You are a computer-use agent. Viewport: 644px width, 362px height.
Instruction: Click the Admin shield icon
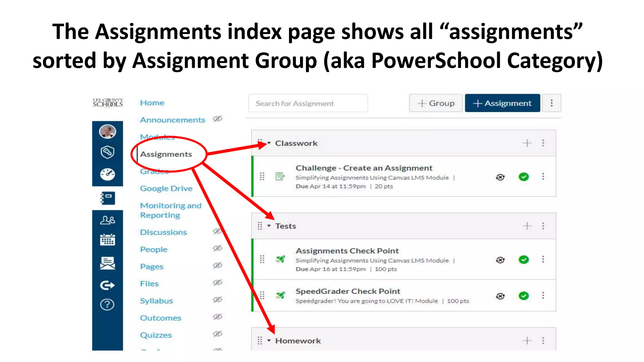click(x=107, y=152)
